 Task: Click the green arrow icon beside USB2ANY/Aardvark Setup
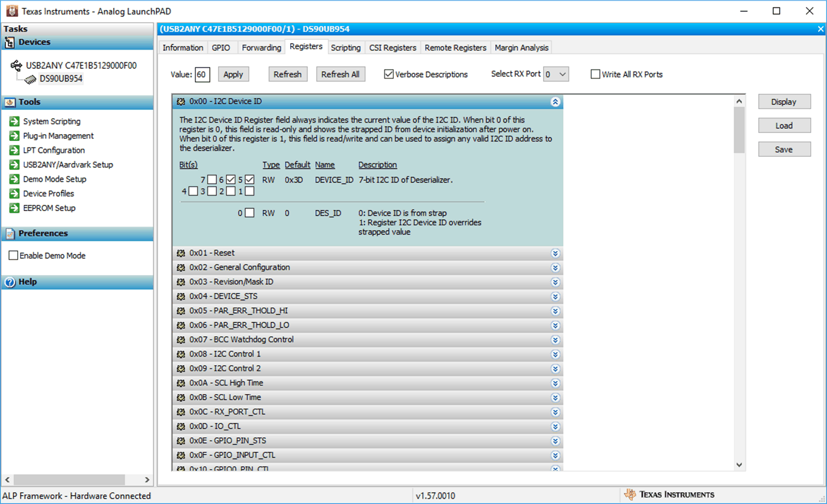14,164
